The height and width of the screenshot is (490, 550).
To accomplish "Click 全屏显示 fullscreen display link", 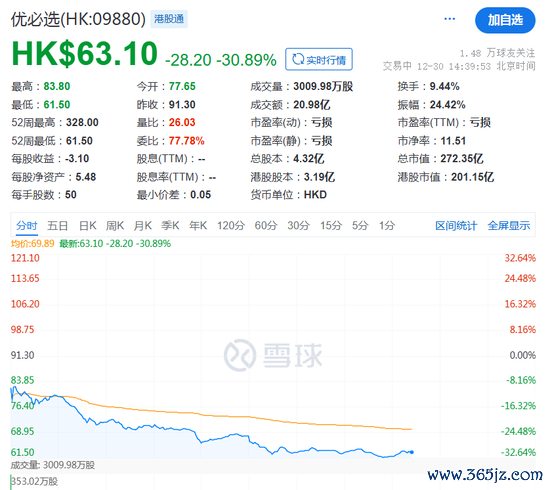I will coord(509,226).
